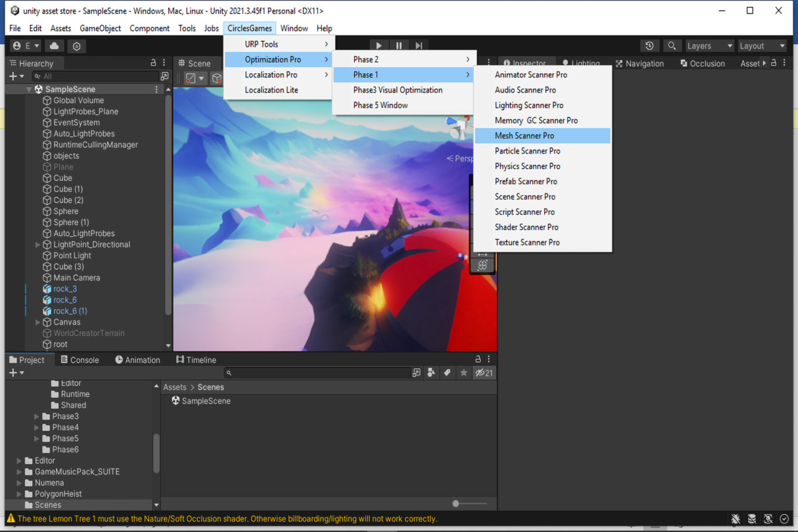Open Phase 5 Window entry

coord(404,106)
